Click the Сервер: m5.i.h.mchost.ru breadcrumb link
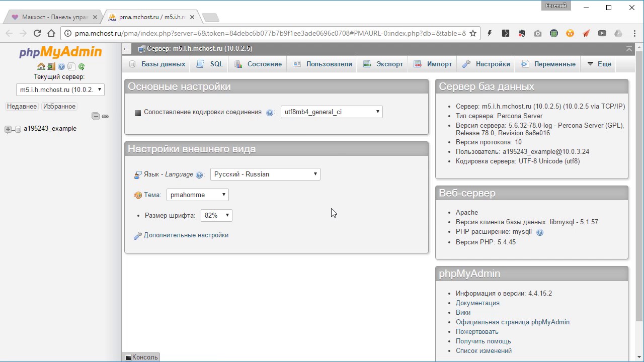Screen dimensions: 644x362 [199, 49]
